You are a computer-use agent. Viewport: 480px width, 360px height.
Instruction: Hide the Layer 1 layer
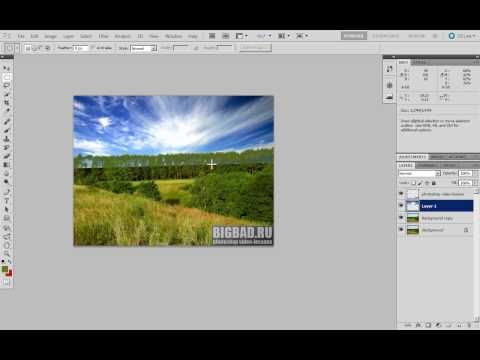click(x=401, y=206)
